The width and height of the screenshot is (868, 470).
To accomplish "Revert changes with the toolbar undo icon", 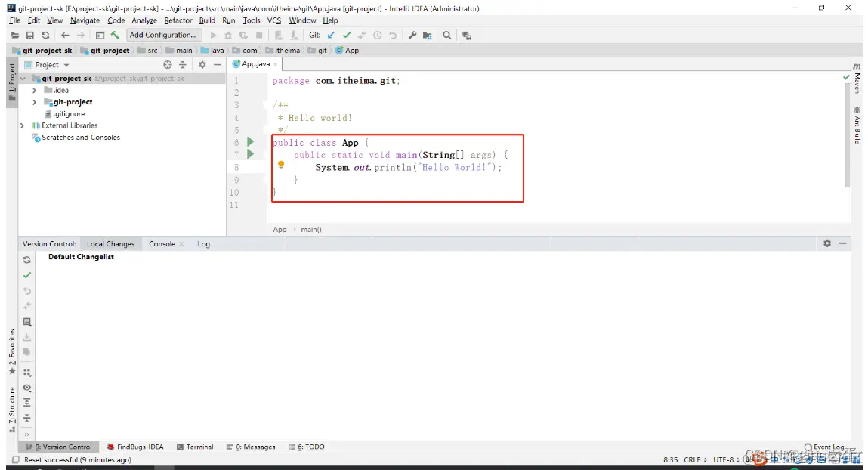I will tap(393, 35).
